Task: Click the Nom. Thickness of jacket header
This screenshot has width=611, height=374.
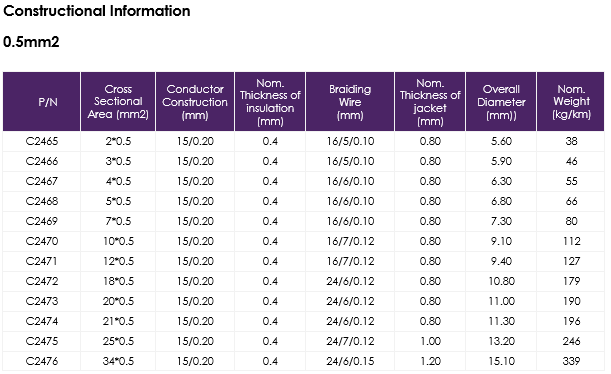Action: click(430, 102)
